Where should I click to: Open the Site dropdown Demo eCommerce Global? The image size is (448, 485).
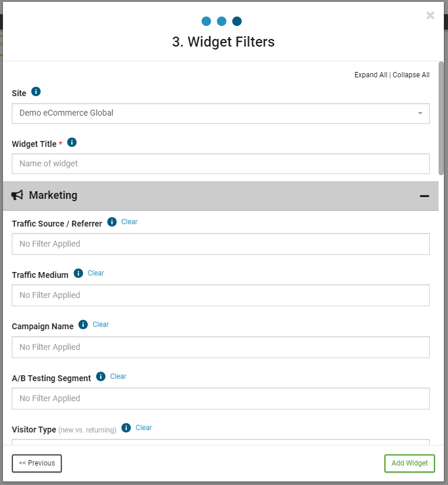pos(220,113)
